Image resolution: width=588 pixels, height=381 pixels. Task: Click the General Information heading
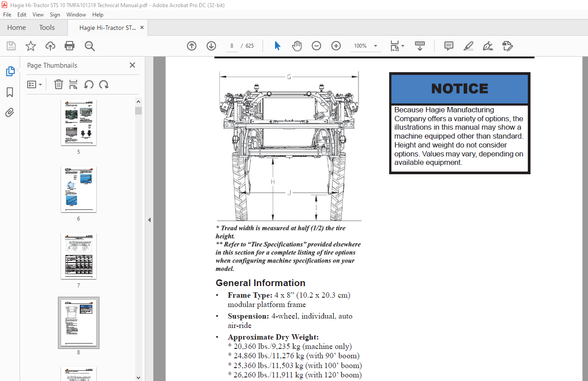pos(260,283)
